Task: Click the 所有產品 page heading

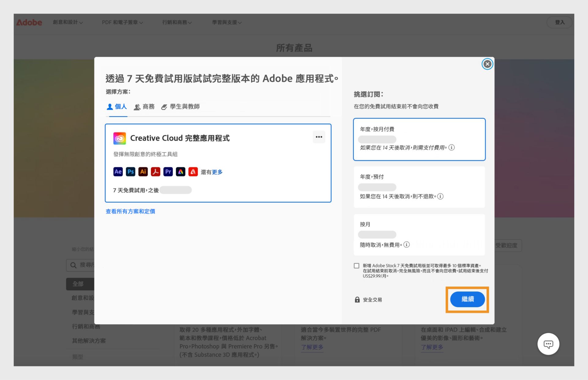Action: point(294,48)
